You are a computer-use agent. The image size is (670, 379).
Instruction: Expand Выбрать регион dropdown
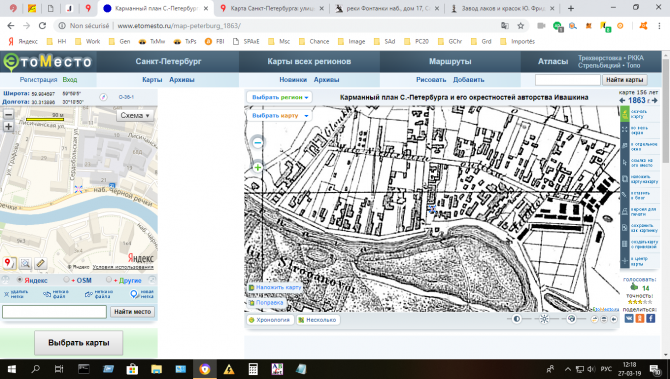tap(280, 97)
